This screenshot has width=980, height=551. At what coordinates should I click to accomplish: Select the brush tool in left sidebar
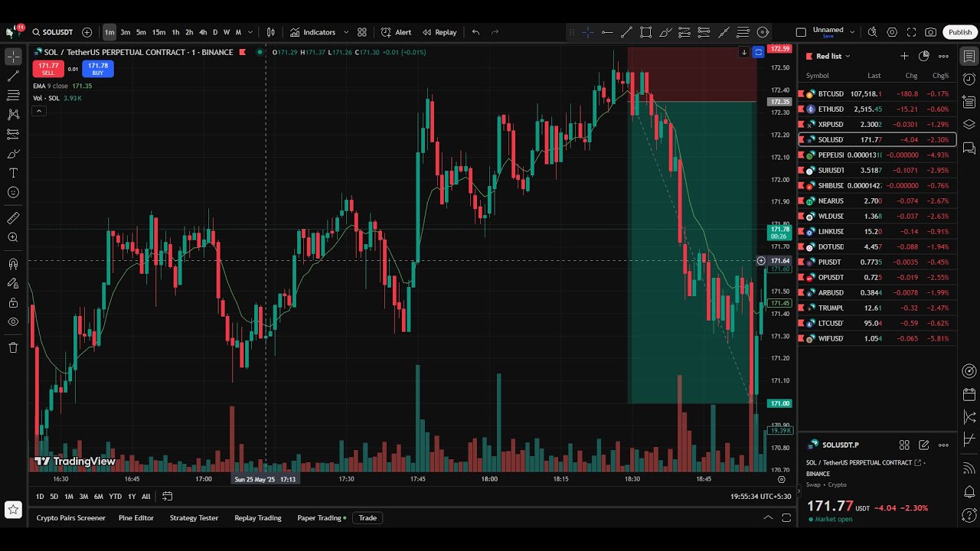13,153
